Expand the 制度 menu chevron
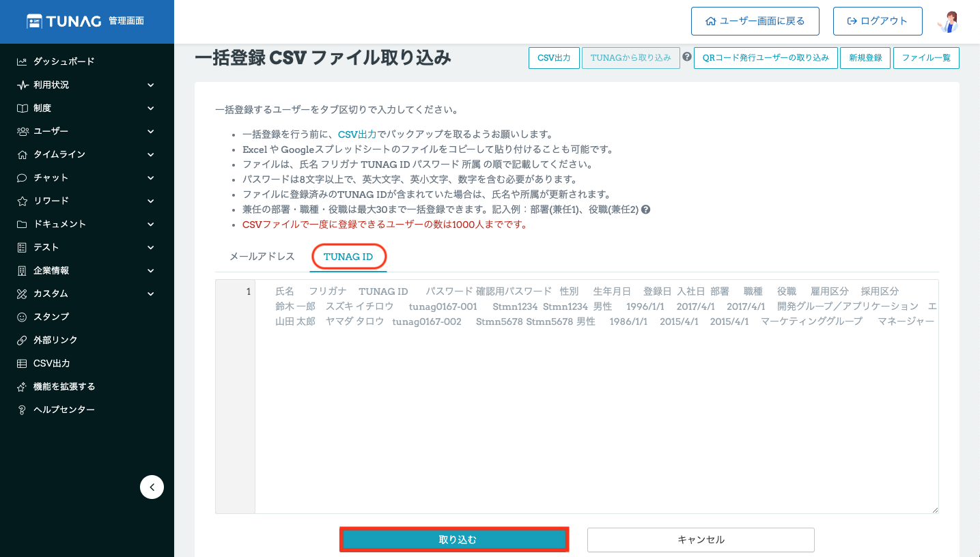The height and width of the screenshot is (557, 980). pos(150,108)
